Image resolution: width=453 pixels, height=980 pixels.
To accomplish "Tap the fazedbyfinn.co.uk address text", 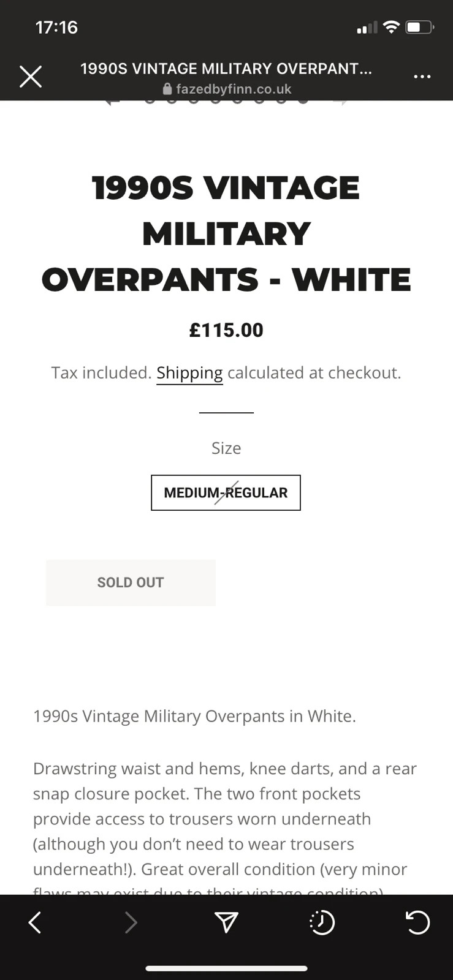I will click(x=234, y=89).
